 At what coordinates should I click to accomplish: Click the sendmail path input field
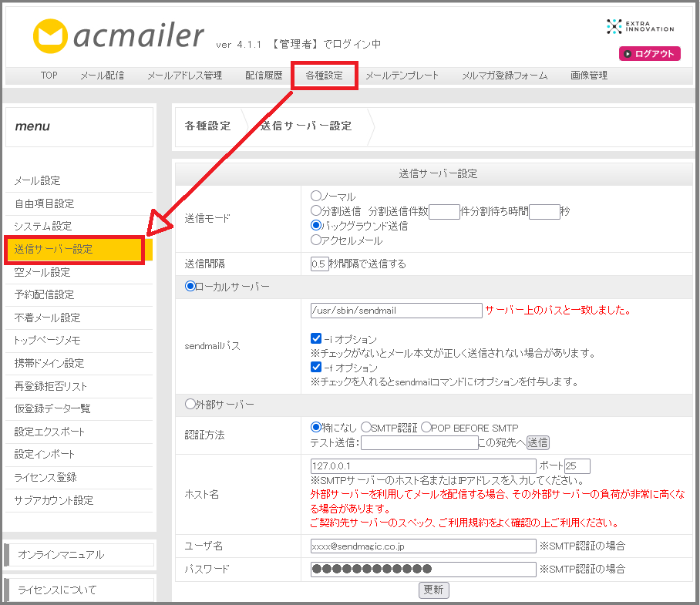pyautogui.click(x=395, y=311)
